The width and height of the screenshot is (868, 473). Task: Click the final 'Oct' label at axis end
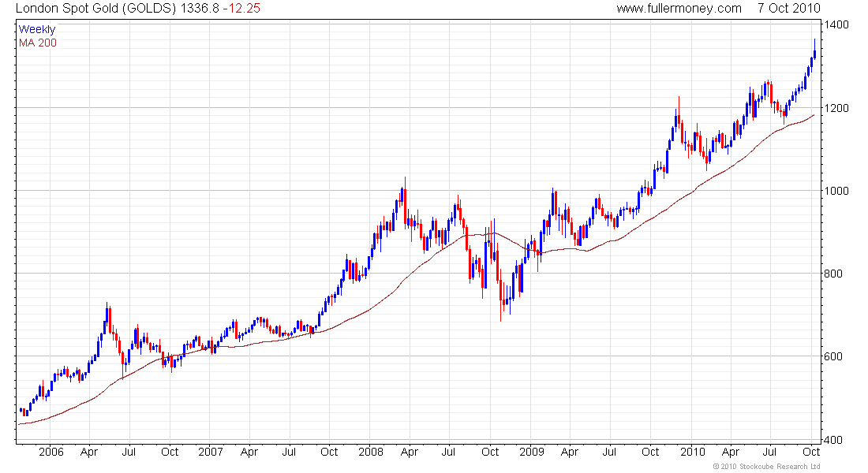tap(811, 452)
